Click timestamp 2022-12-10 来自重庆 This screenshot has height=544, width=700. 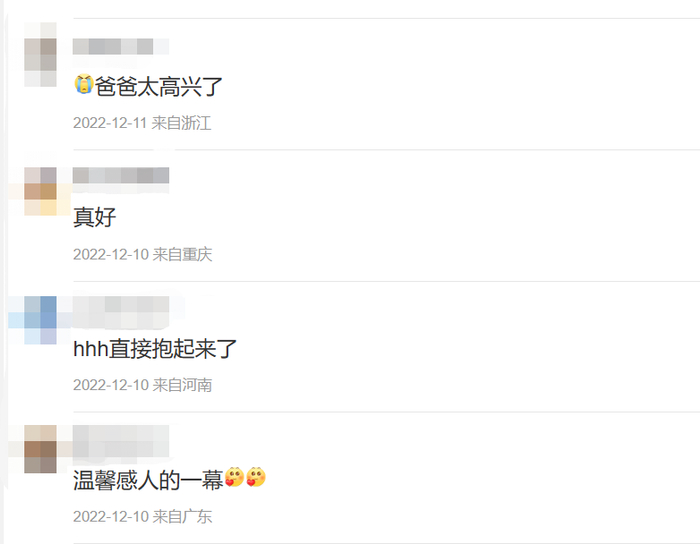[x=142, y=254]
